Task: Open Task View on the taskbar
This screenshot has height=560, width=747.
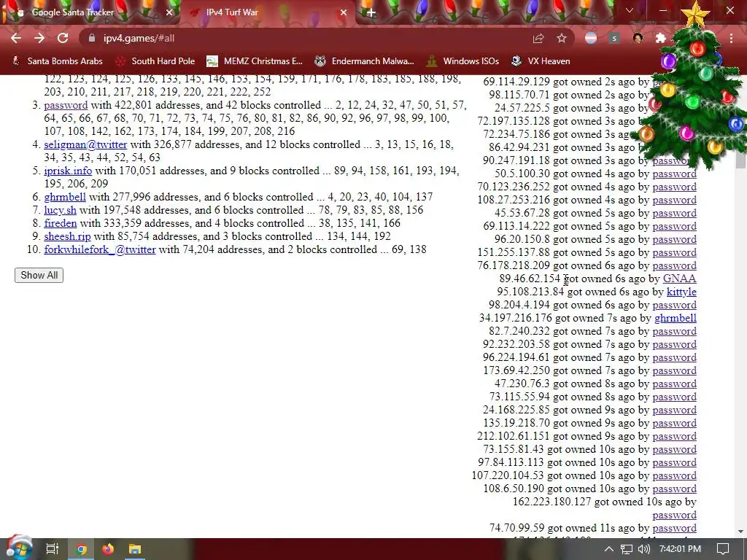Action: click(x=53, y=549)
